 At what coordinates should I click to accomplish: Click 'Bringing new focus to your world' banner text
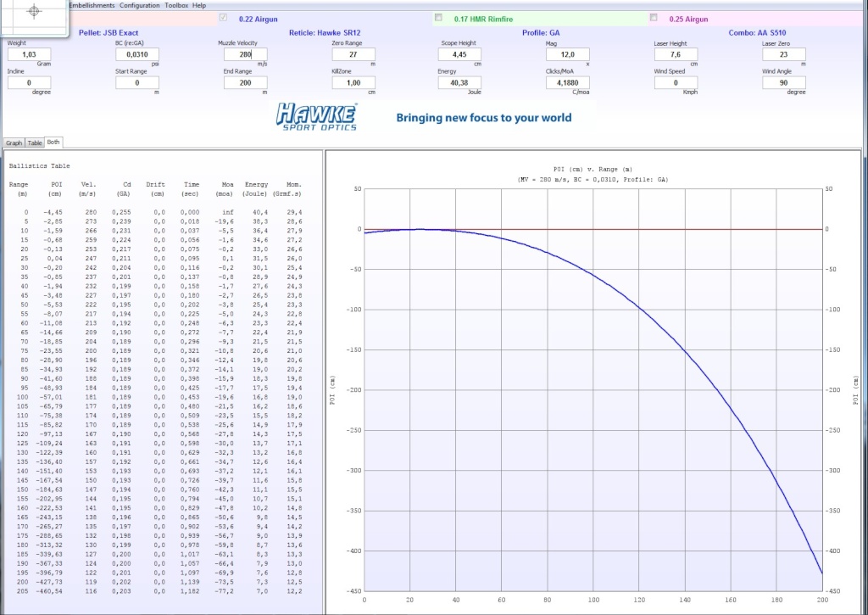(484, 117)
